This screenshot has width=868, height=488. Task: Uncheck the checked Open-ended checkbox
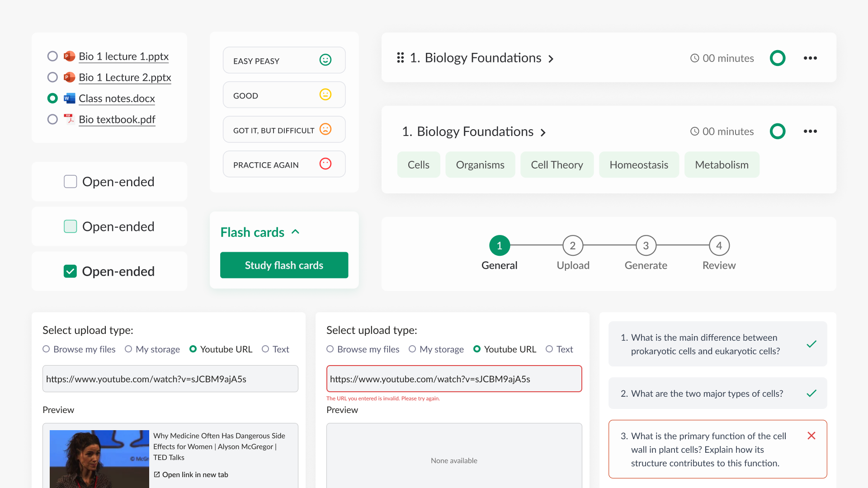click(x=70, y=271)
